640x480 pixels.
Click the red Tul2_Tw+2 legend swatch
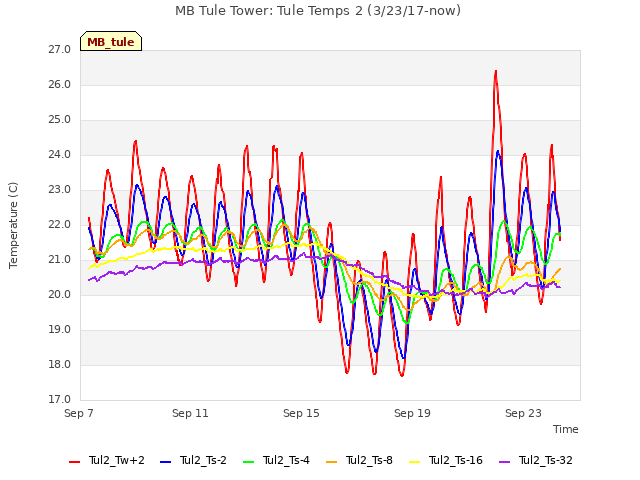point(74,462)
